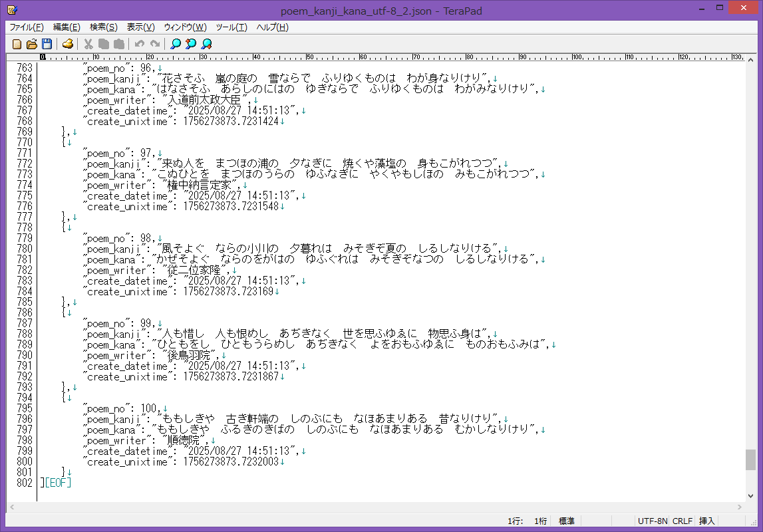Toggle the 挿入 insert mode indicator

click(x=706, y=521)
